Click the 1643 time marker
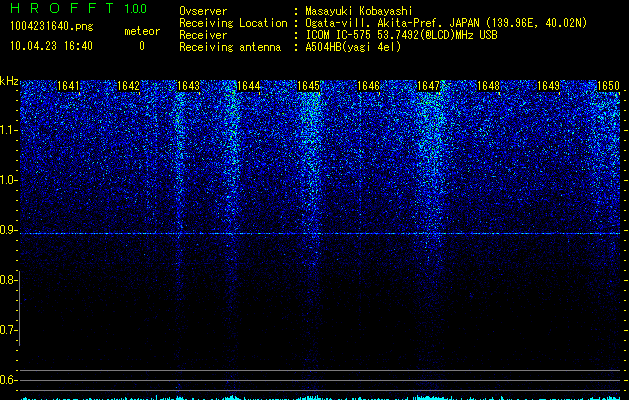 pyautogui.click(x=188, y=86)
